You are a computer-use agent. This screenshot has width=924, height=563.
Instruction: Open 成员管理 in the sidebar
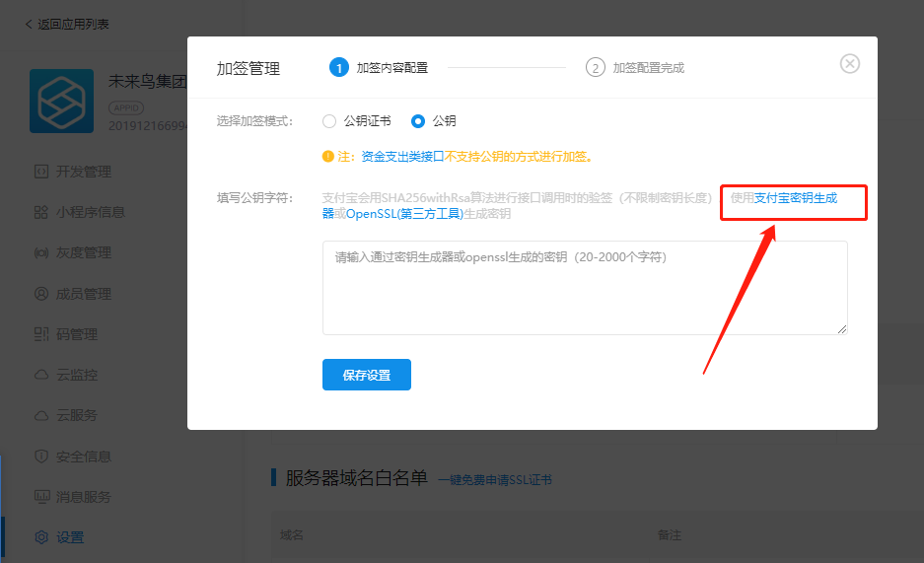tap(83, 293)
